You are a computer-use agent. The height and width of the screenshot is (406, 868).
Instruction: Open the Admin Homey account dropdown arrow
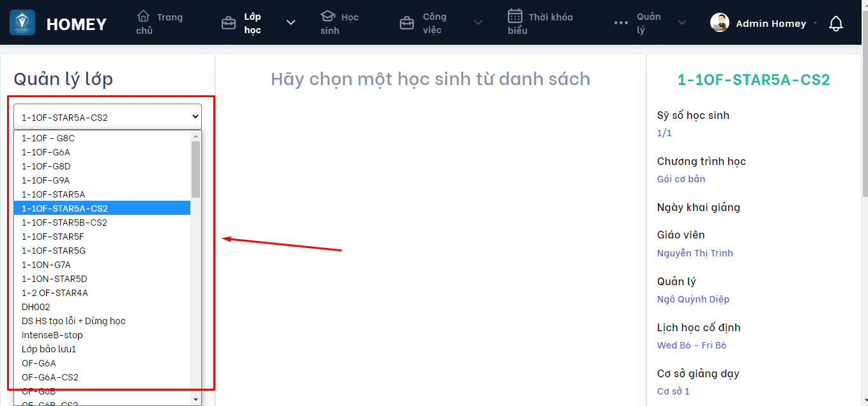(x=814, y=24)
